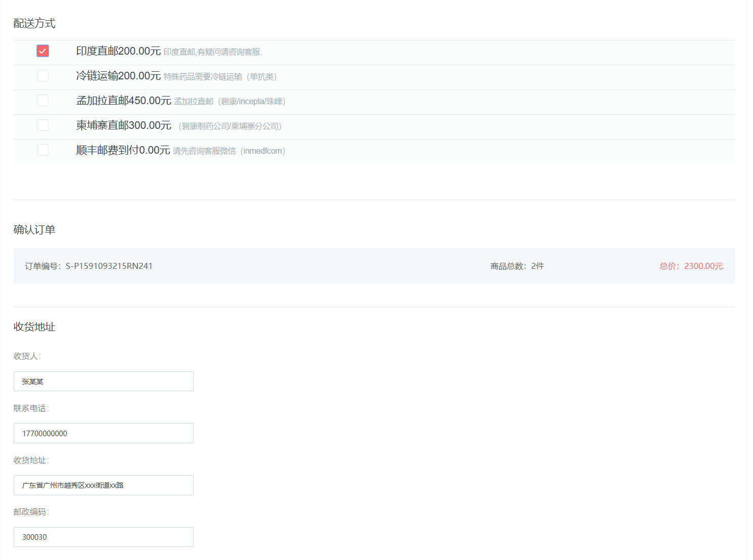Image resolution: width=753 pixels, height=560 pixels.
Task: Edit the address field with 广东省广州市
Action: tap(104, 485)
